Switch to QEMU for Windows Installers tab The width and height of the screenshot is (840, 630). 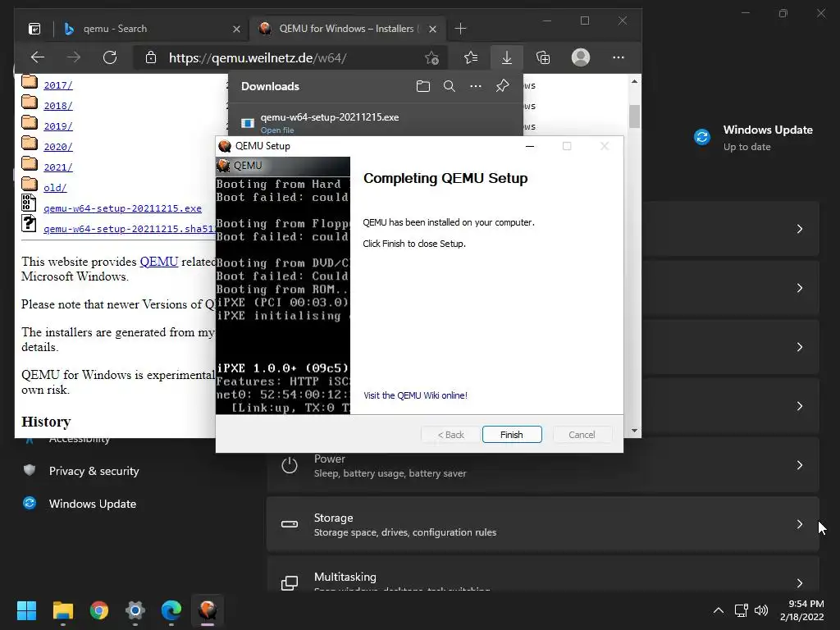click(347, 29)
